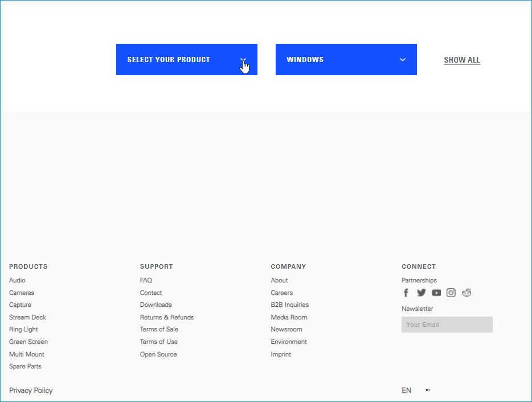Click the Show All link
532x402 pixels.
[x=462, y=60]
